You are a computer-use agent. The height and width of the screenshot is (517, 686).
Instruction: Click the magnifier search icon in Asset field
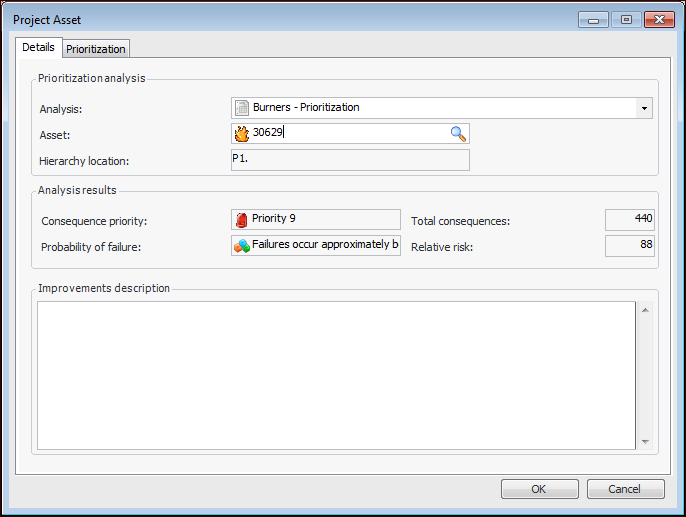(458, 134)
